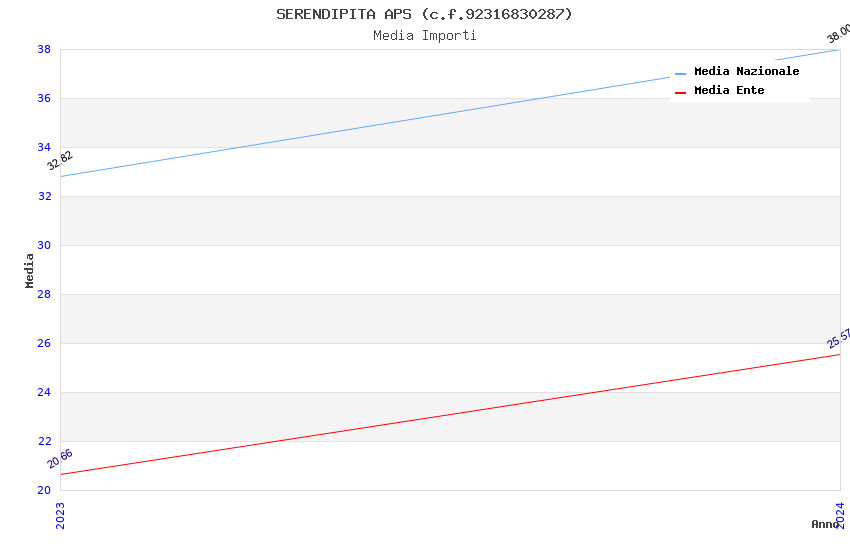Click the blue Media Nazionale trend line

[x=450, y=113]
